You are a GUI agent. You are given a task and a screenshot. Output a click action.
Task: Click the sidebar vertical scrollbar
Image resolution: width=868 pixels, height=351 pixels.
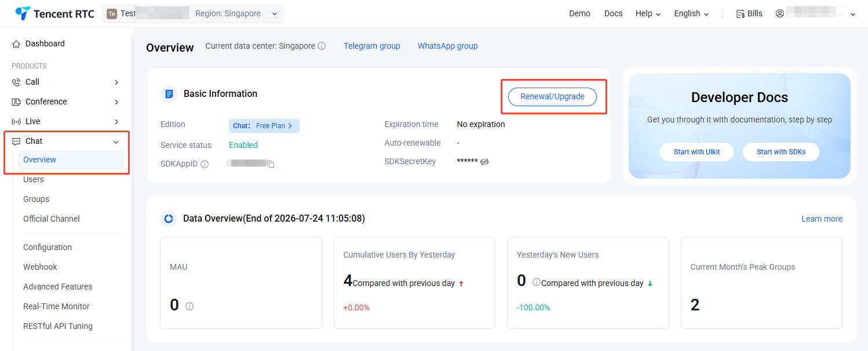(x=132, y=191)
